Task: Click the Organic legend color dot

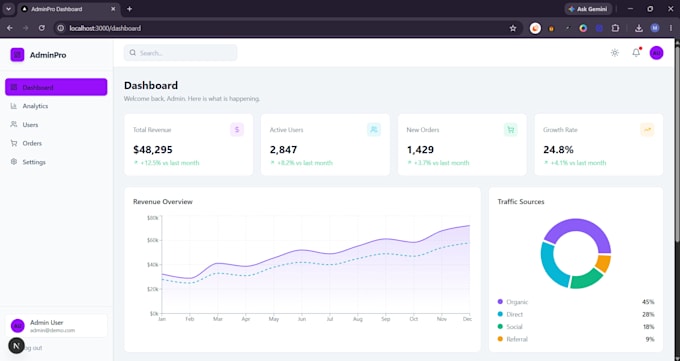Action: click(500, 302)
